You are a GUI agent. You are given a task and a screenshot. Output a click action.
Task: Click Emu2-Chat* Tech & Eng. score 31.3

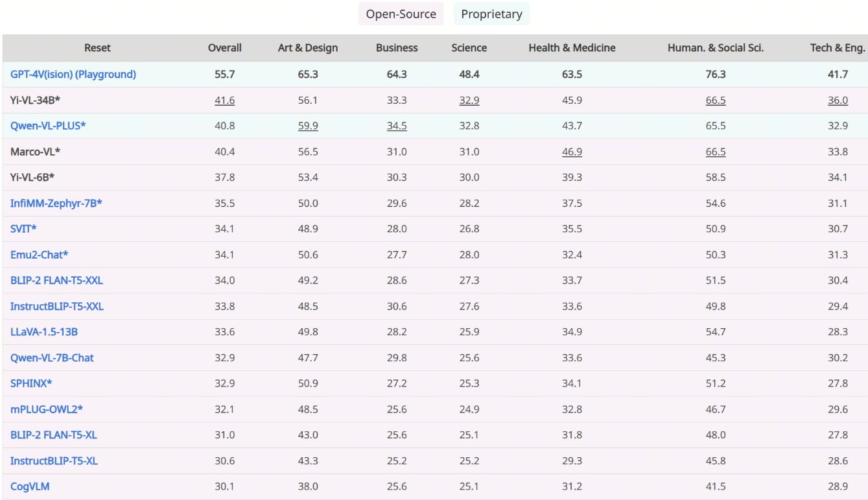pyautogui.click(x=838, y=255)
